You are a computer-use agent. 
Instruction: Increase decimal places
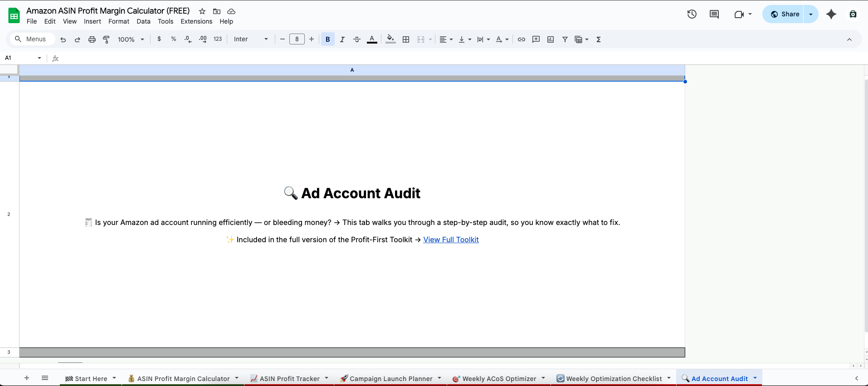coord(203,39)
